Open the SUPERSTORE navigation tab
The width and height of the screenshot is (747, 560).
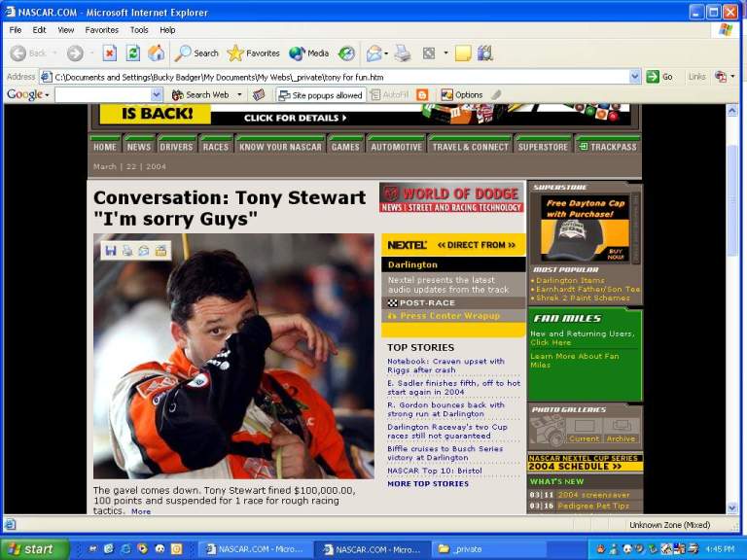543,147
